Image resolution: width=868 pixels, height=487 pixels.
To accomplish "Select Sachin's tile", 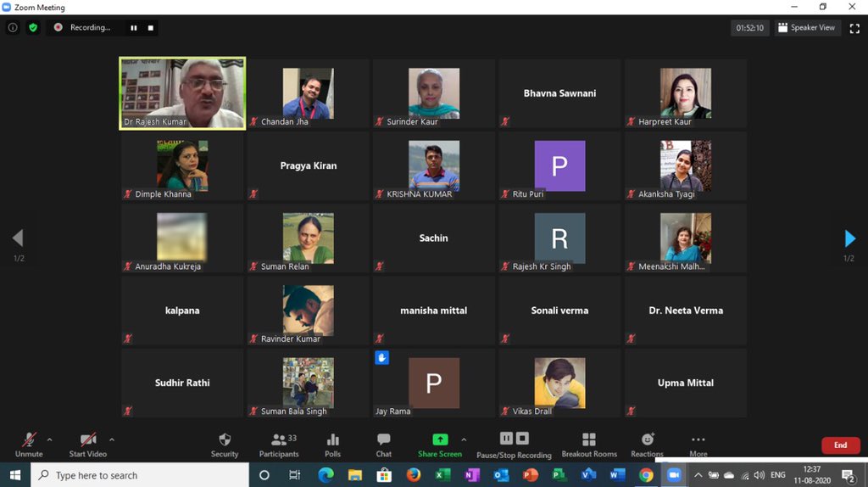I will click(x=434, y=238).
